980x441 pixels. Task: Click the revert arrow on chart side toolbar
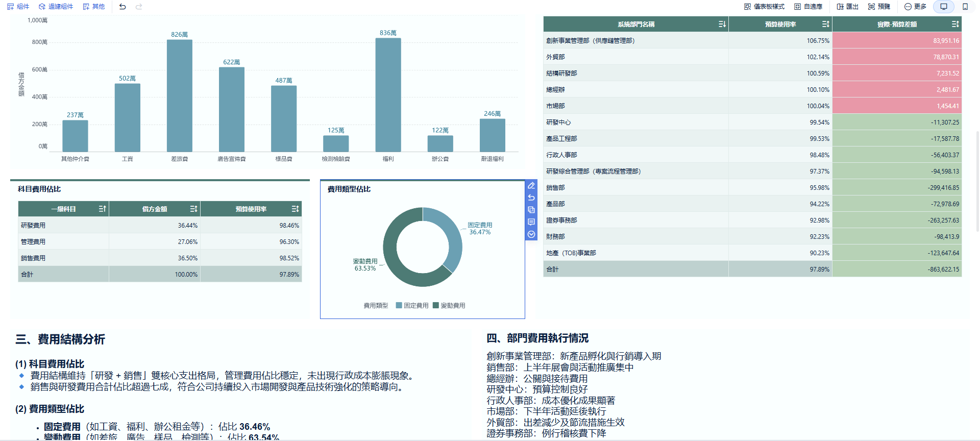tap(531, 198)
